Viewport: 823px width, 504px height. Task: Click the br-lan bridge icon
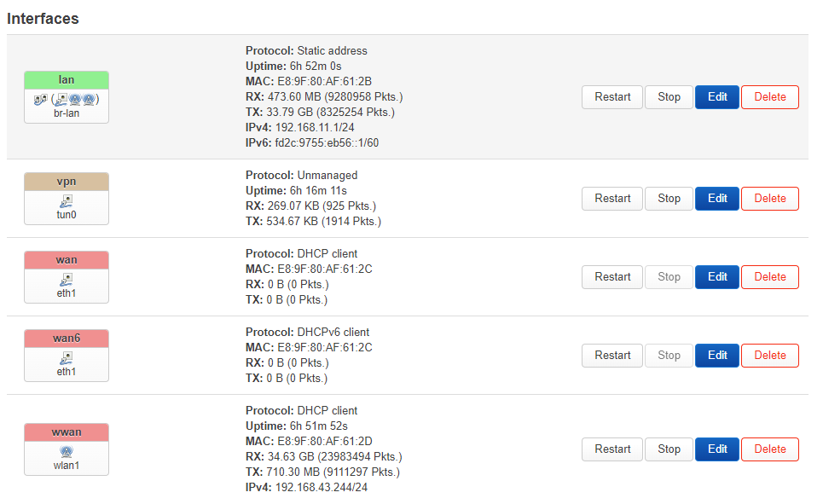click(39, 100)
